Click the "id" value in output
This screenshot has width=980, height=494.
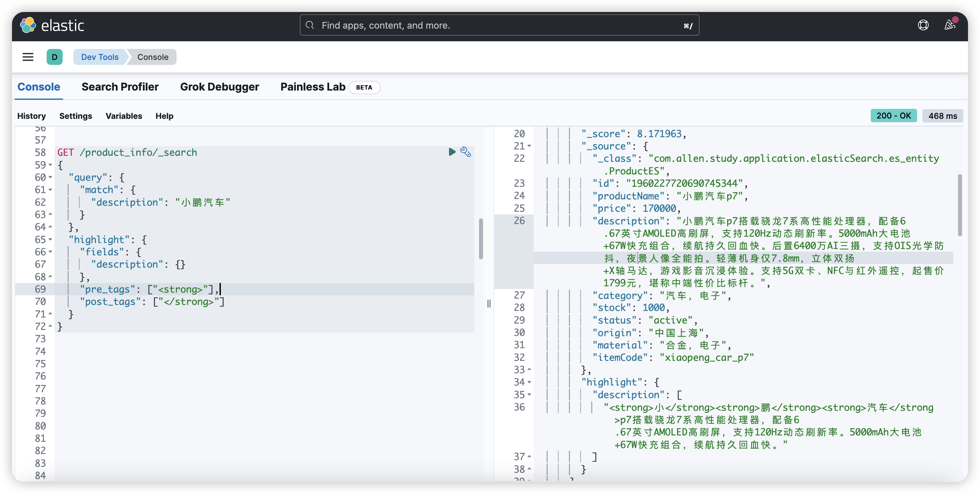coord(685,184)
